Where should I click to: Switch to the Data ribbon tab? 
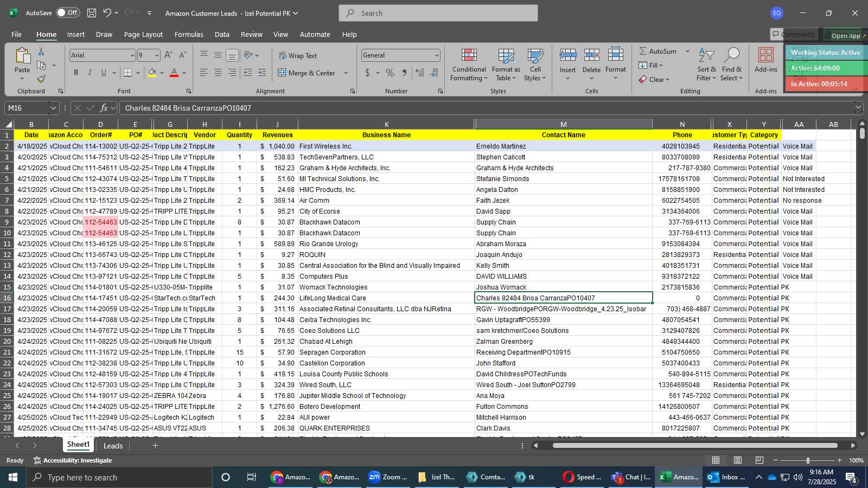[222, 34]
